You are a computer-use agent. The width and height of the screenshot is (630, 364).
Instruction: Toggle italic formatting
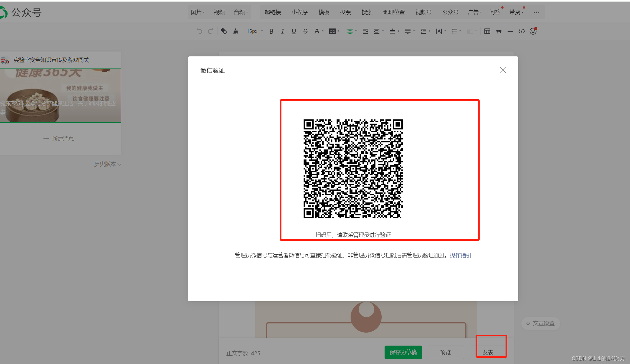click(x=283, y=31)
